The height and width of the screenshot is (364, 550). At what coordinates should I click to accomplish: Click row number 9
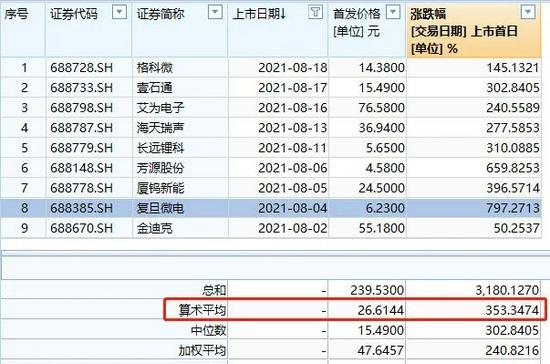click(24, 228)
